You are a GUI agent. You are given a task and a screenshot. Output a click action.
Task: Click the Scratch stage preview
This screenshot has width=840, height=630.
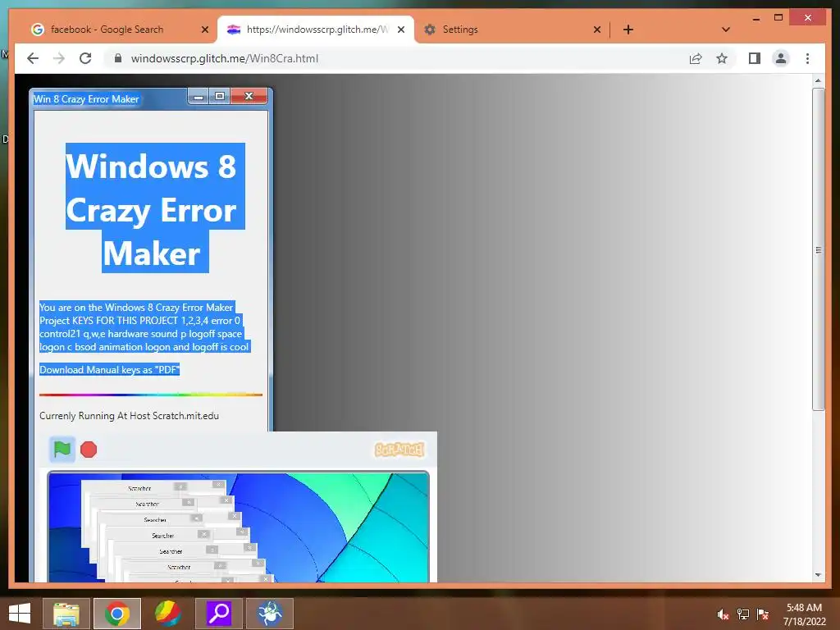239,527
